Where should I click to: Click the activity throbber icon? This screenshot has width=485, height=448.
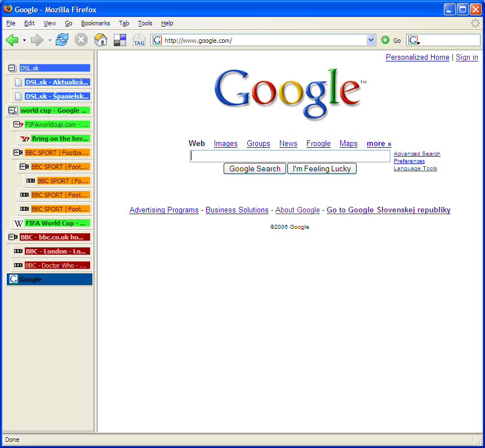tap(475, 23)
